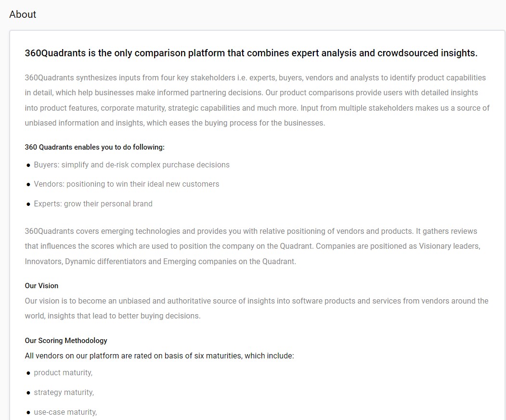Viewport: 506px width, 420px height.
Task: Click the About page heading
Action: 23,14
